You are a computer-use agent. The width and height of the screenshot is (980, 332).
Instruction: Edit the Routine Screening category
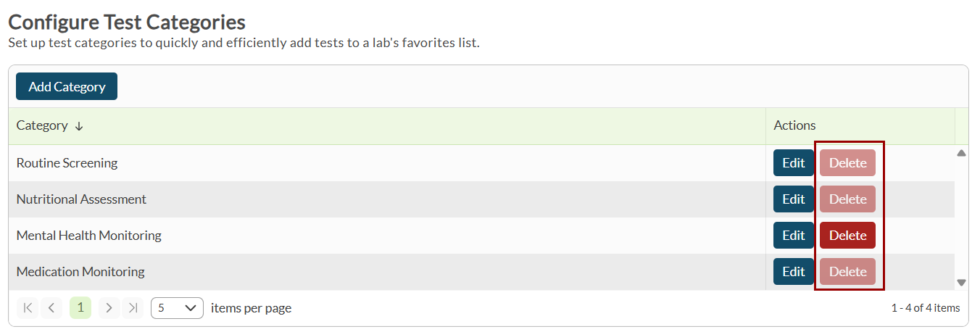(x=793, y=163)
